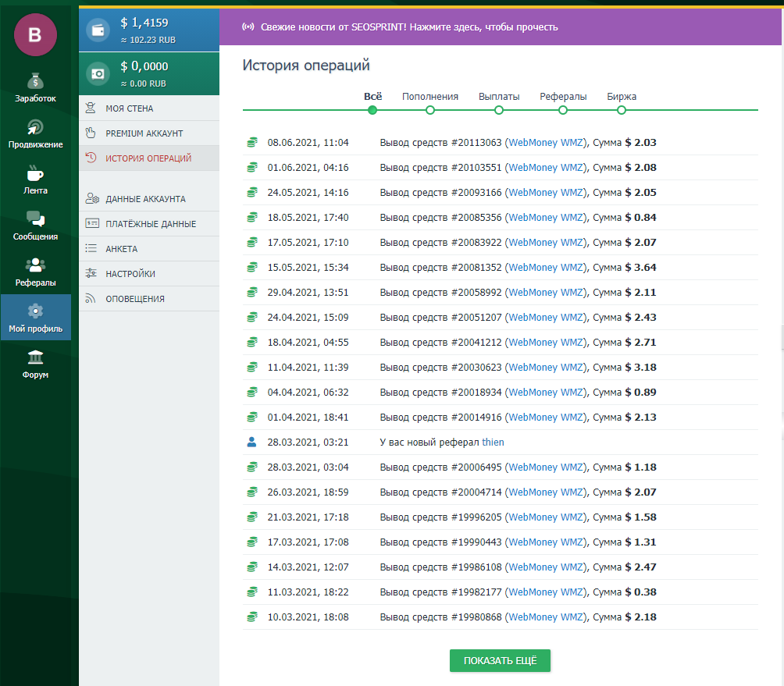Open the Сообщения chat bubbles icon
784x686 pixels.
[35, 219]
